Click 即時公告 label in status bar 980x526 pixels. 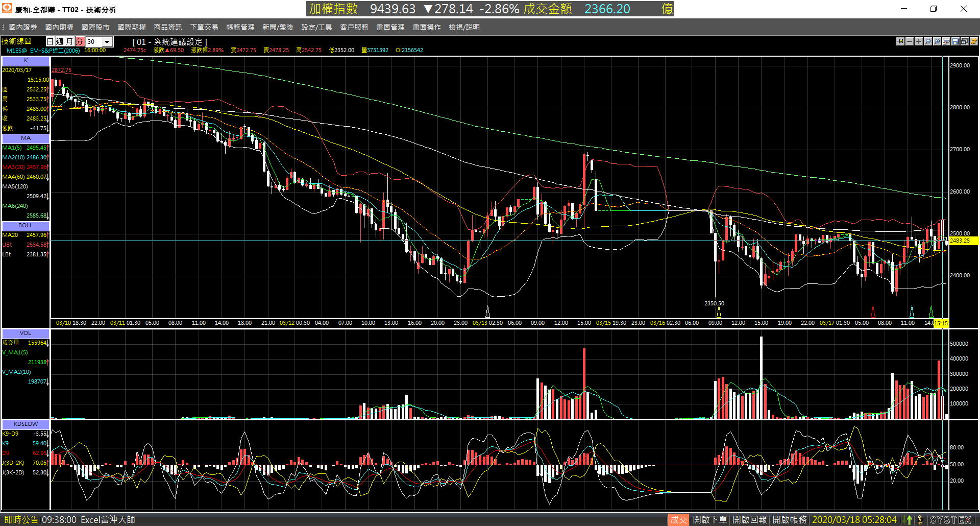point(21,520)
